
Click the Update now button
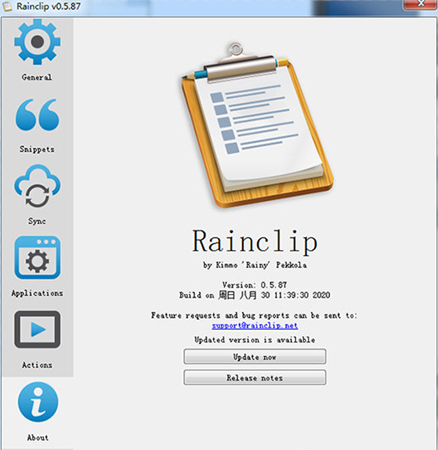pos(255,357)
